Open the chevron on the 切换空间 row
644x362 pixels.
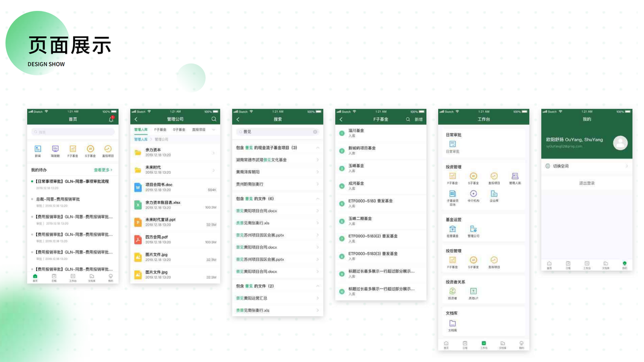626,167
